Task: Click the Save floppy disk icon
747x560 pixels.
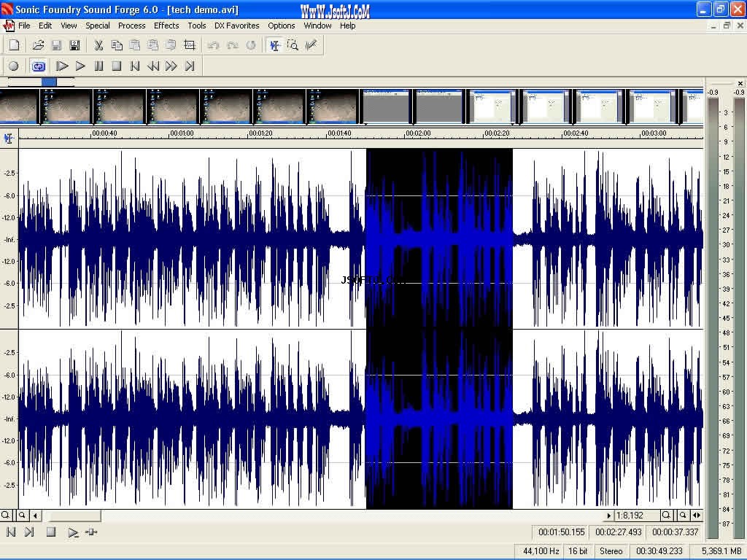Action: 56,45
